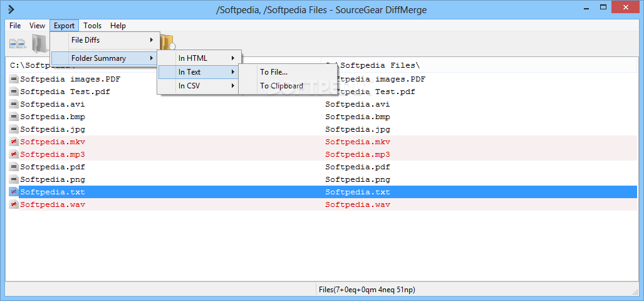Open the In CSV submenu
The height and width of the screenshot is (301, 644).
pos(199,86)
